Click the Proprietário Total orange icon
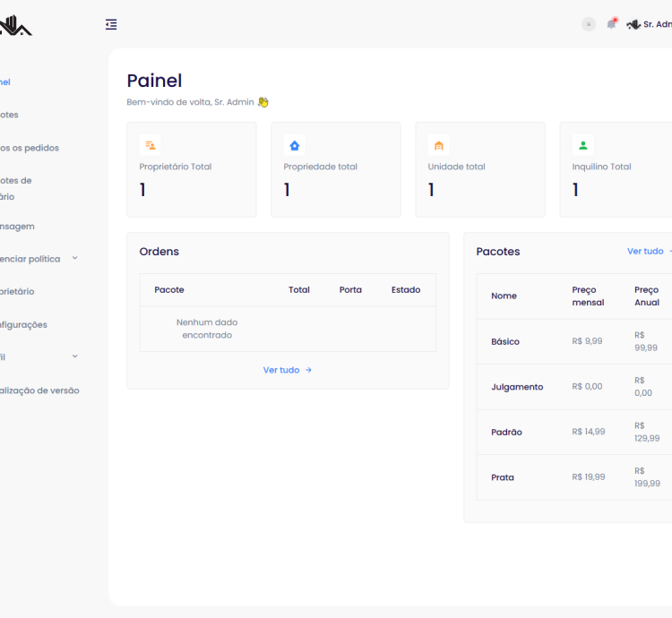The image size is (672, 618). pyautogui.click(x=150, y=145)
